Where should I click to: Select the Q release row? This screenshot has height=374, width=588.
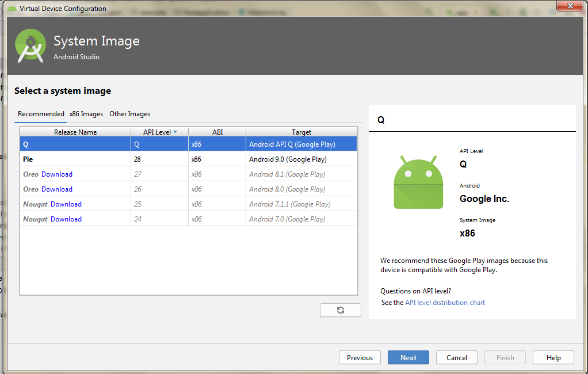[188, 144]
